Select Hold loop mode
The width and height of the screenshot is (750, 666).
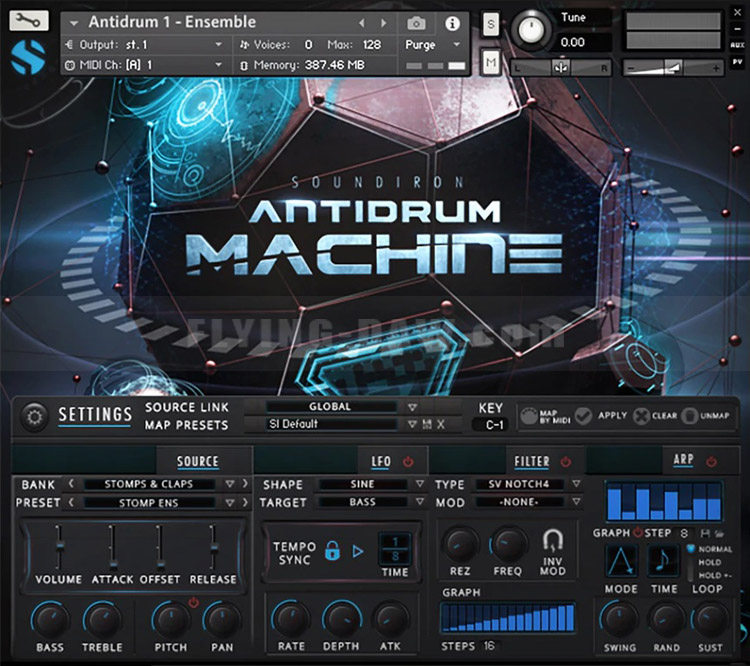709,562
